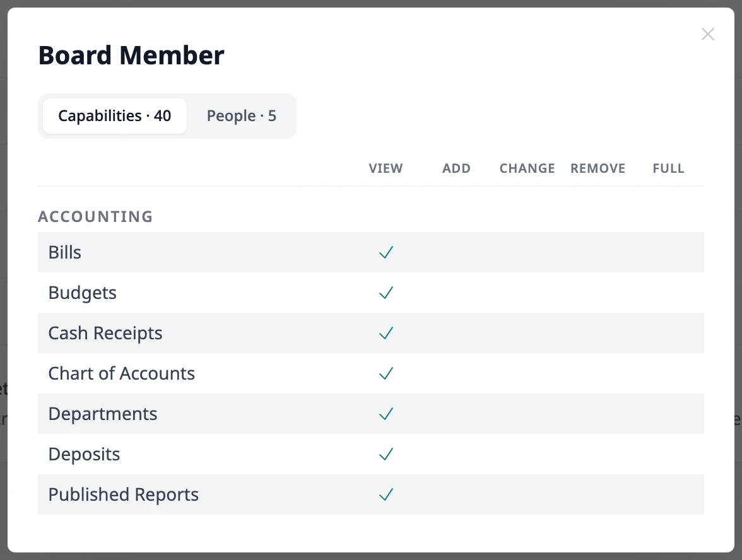
Task: Click the CHANGE column header
Action: click(x=527, y=168)
